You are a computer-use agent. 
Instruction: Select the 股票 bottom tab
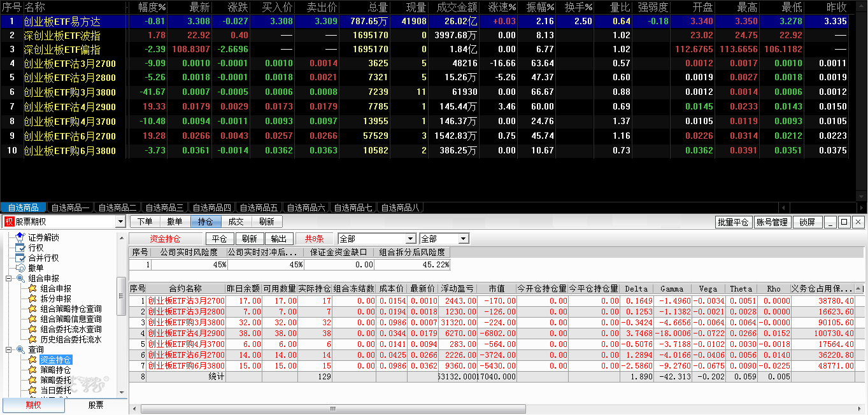coord(96,405)
